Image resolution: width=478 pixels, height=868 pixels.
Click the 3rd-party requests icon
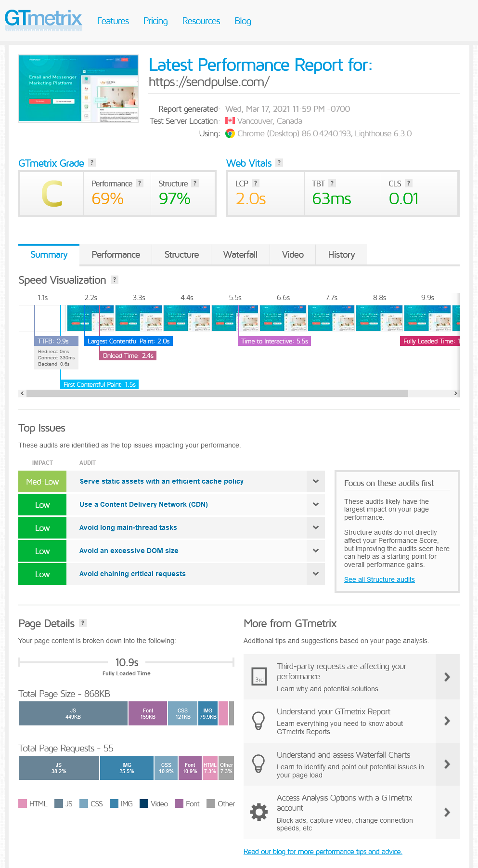click(259, 677)
